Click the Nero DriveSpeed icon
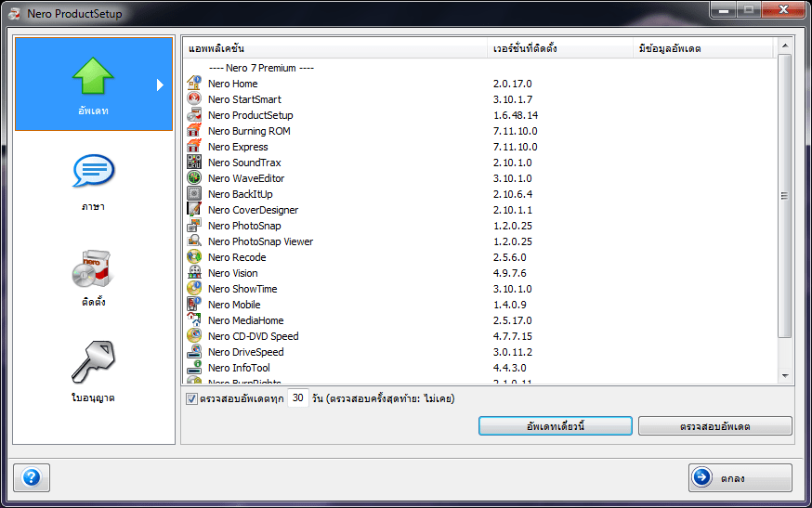This screenshot has height=508, width=812. click(x=194, y=351)
